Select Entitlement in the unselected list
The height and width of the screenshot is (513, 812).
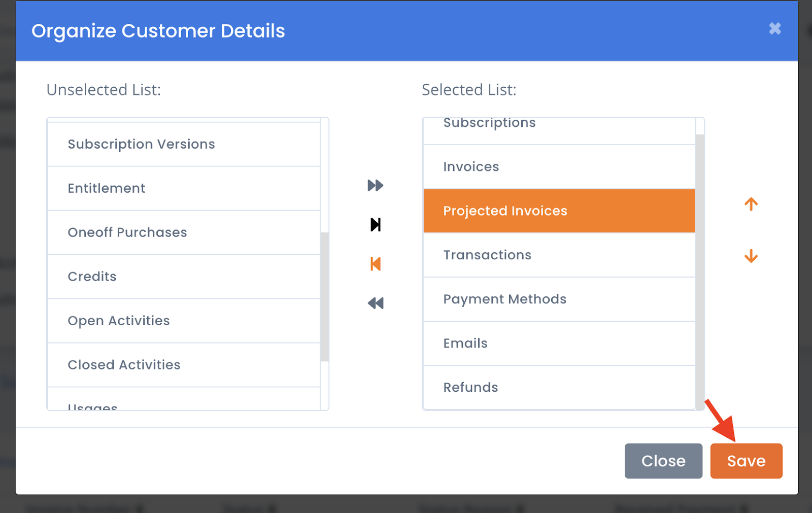point(184,188)
